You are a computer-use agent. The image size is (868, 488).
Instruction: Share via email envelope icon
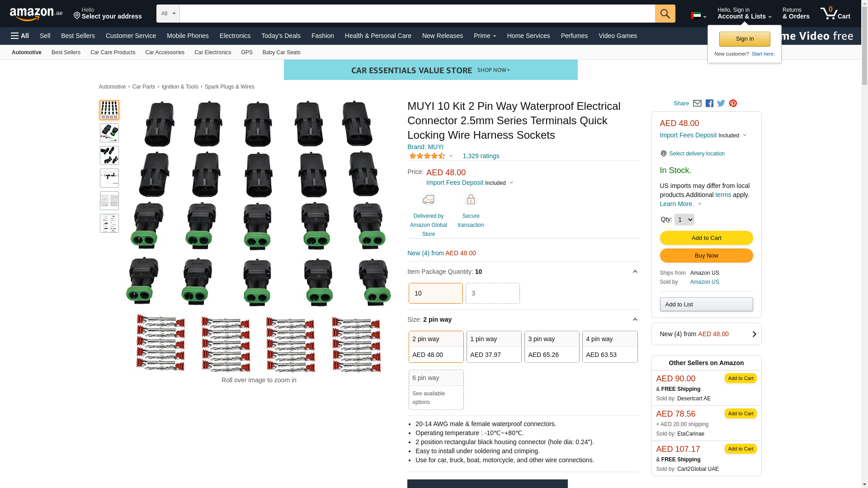tap(697, 103)
